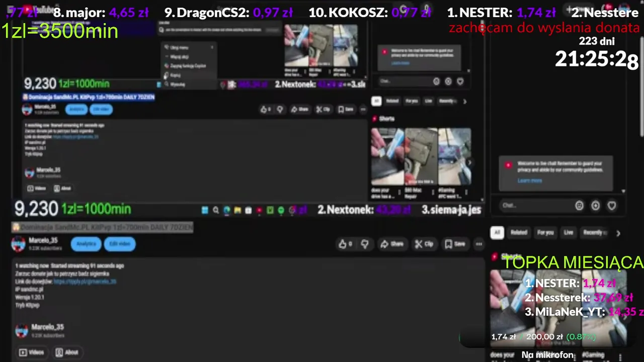
Task: Open Microsoft Edge in streamed taskbar
Action: 227,210
